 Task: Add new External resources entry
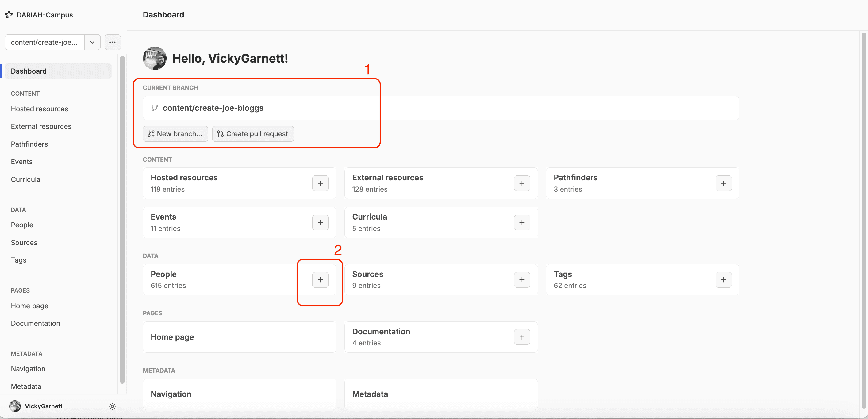coord(522,183)
